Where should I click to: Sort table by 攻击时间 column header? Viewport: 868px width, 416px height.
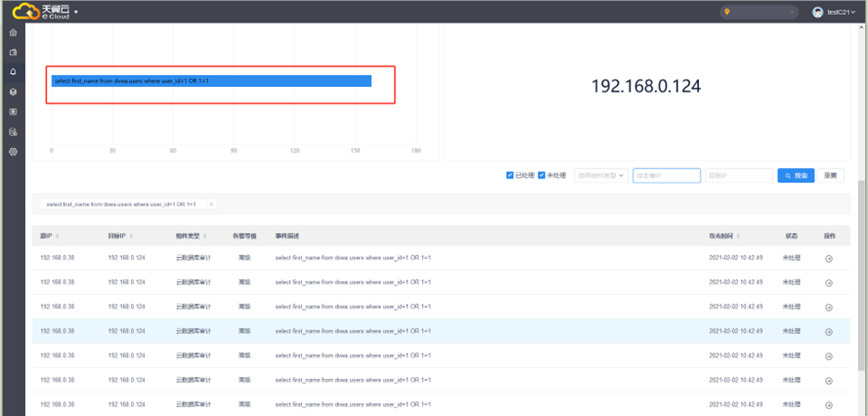pos(727,236)
